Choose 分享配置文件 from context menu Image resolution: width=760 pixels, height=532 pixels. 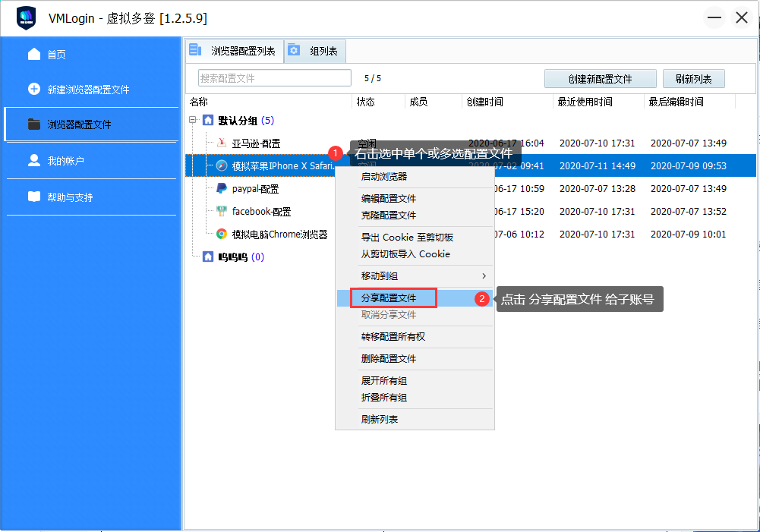[389, 298]
